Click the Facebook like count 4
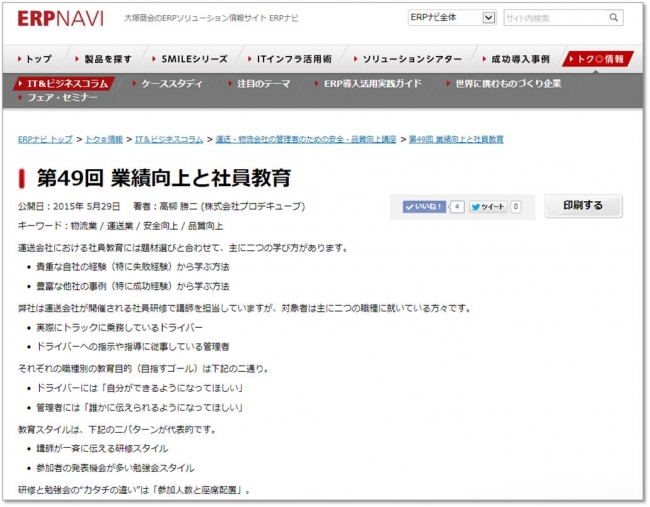Image resolution: width=650 pixels, height=507 pixels. (x=457, y=206)
